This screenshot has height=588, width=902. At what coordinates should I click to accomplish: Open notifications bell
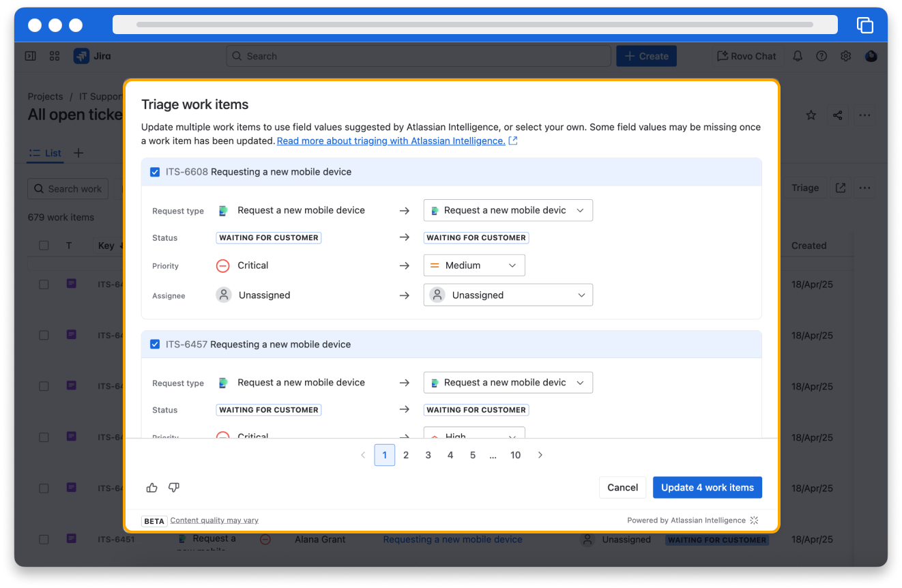pos(797,56)
